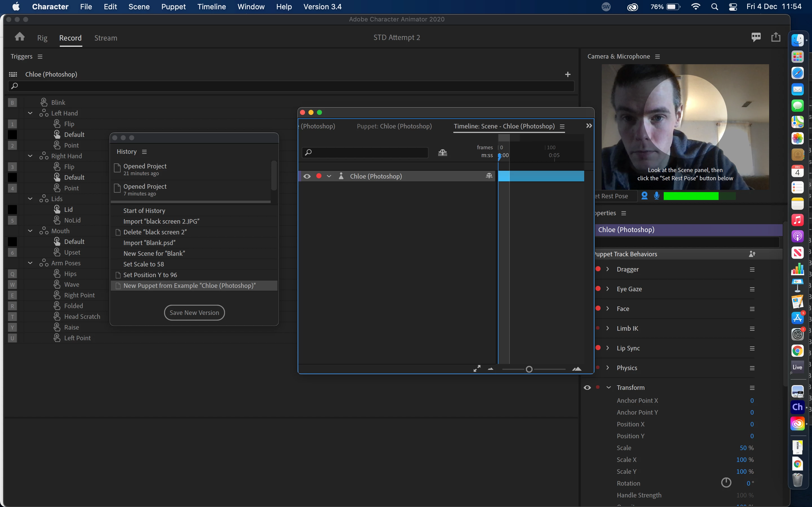
Task: Disarm the Dragger behavior for recording
Action: tap(598, 269)
